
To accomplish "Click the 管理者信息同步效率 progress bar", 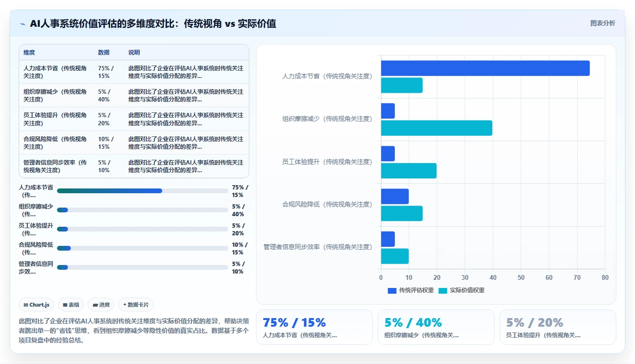I will pyautogui.click(x=143, y=267).
